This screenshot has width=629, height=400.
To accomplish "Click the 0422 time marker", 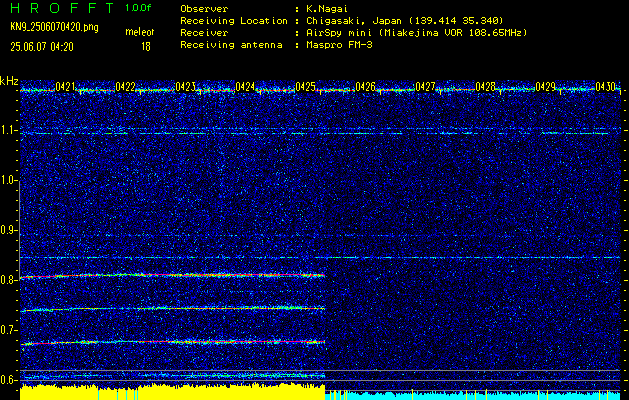I will coord(126,86).
